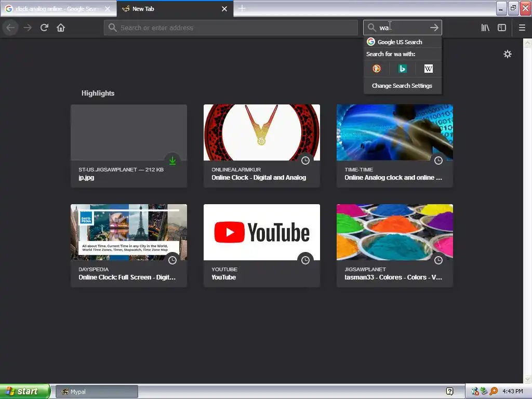
Task: Reload the current page
Action: coord(44,28)
